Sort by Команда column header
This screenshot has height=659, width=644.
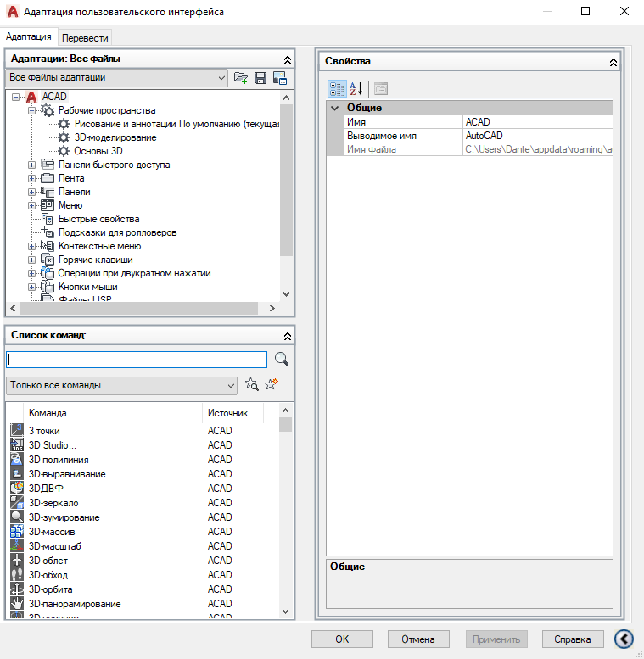click(113, 413)
